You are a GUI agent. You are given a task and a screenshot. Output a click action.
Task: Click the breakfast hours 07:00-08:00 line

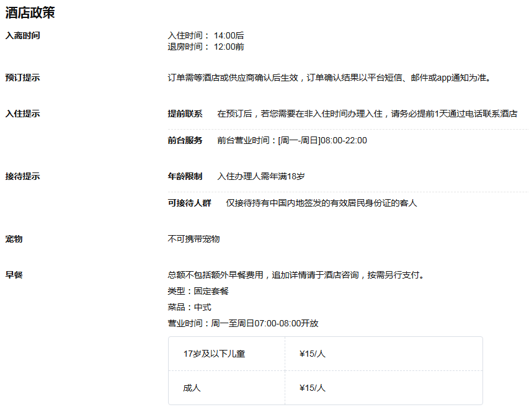(243, 323)
